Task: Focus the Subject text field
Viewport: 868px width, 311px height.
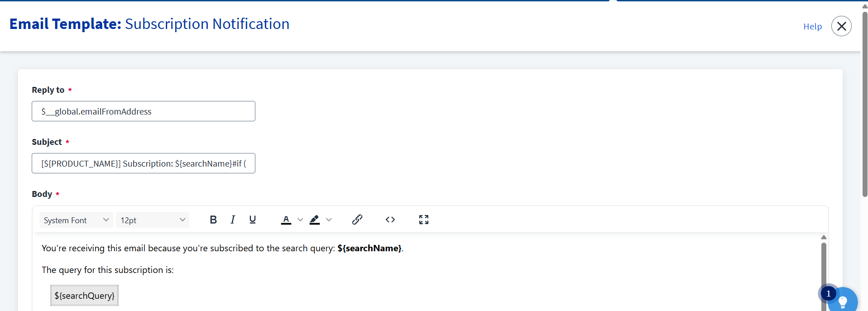Action: tap(144, 163)
